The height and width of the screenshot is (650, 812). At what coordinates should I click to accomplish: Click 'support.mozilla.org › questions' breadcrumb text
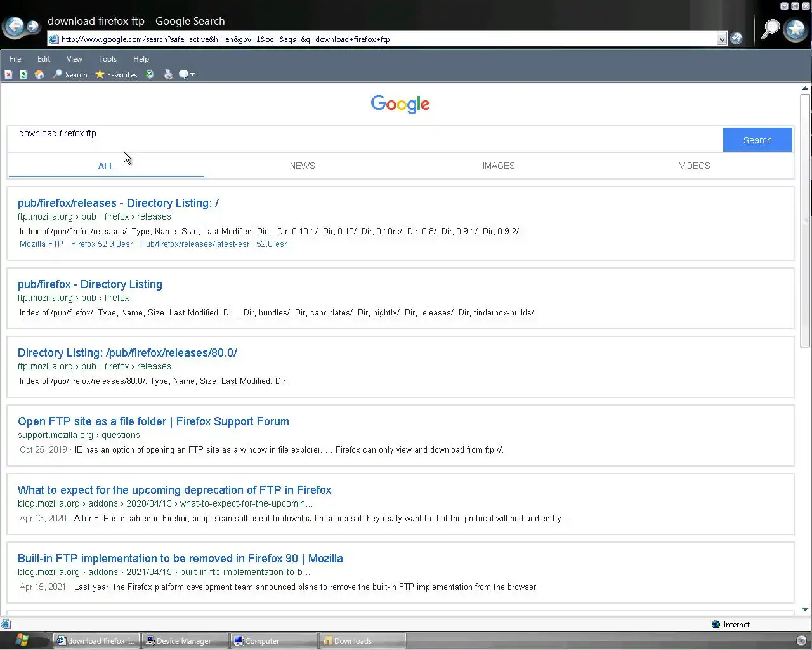(x=79, y=435)
